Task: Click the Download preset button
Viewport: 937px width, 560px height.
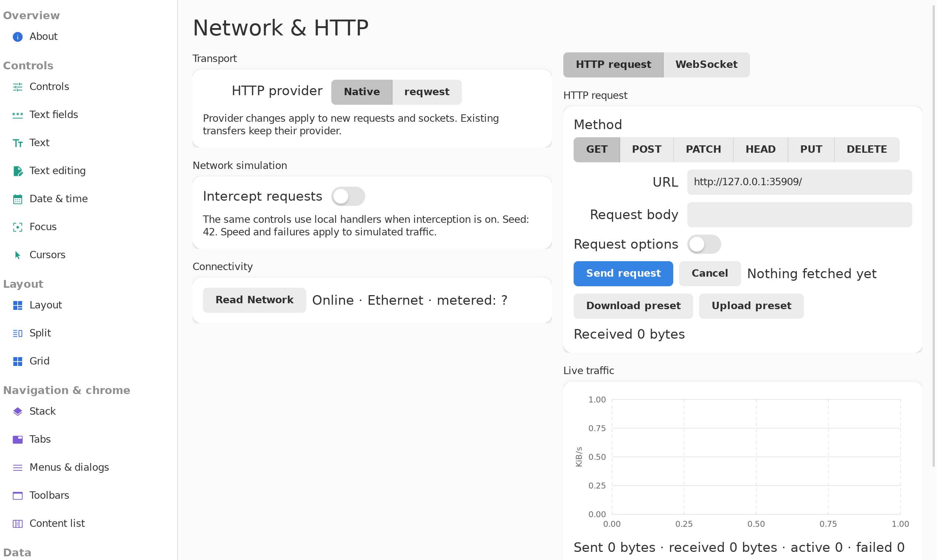Action: [633, 306]
